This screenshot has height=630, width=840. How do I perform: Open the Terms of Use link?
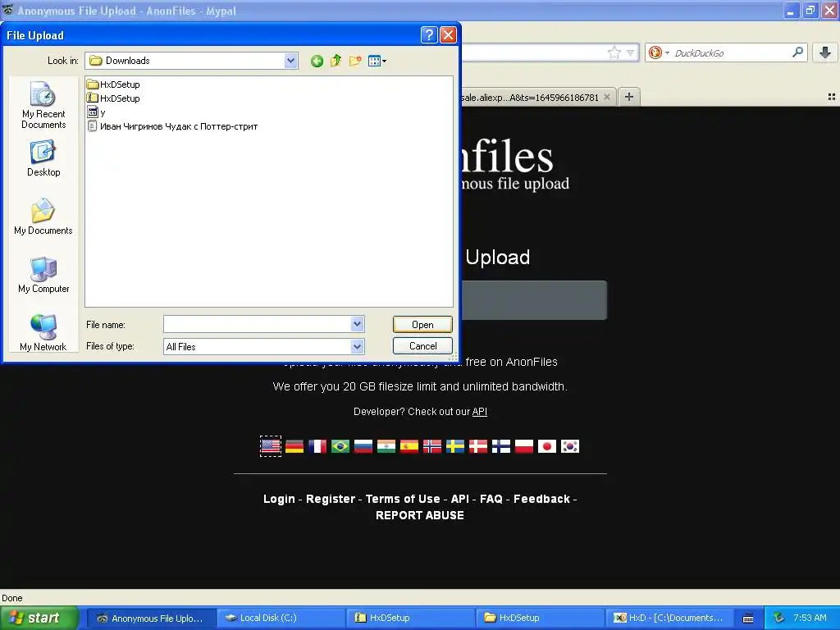(403, 499)
